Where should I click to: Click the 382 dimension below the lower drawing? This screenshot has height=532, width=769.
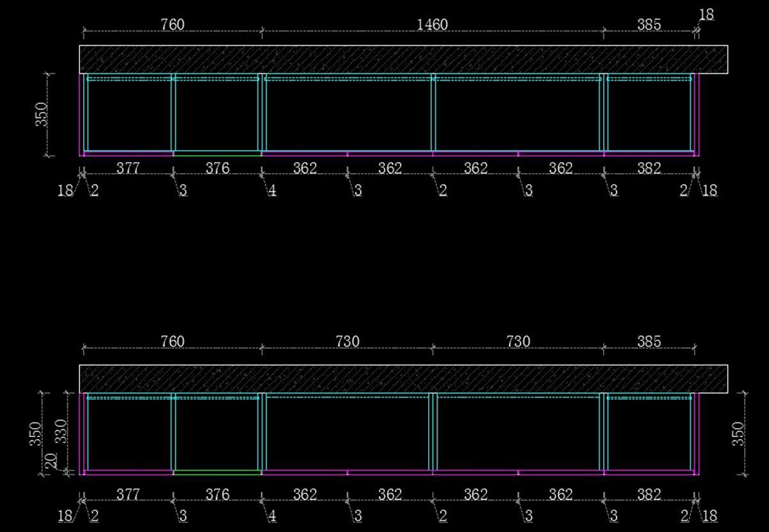click(x=649, y=495)
